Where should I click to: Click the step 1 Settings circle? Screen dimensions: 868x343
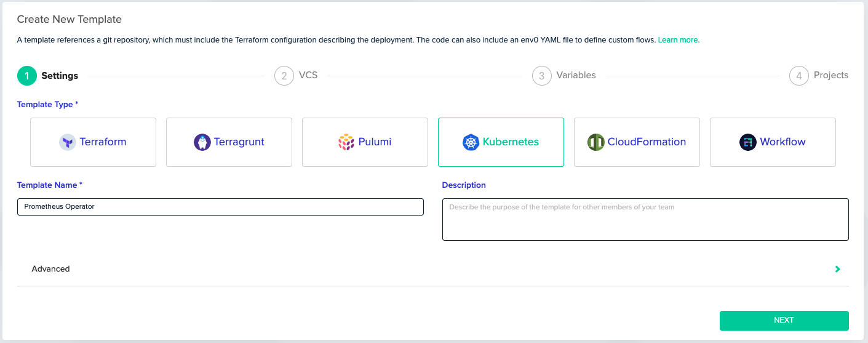pos(27,76)
